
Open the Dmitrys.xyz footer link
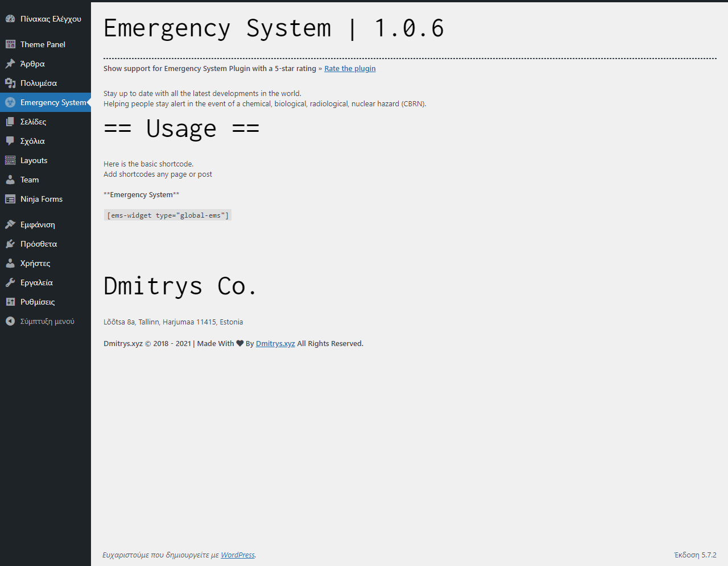(275, 344)
